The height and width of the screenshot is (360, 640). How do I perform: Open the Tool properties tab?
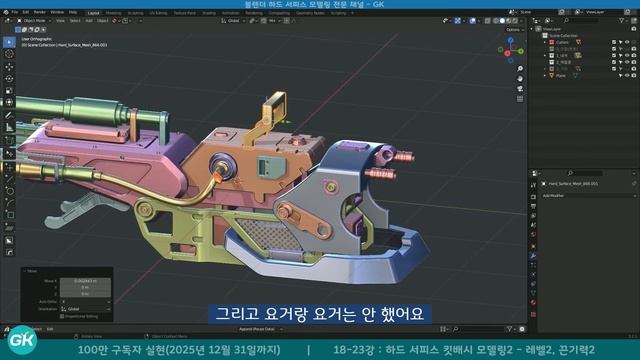click(x=533, y=185)
